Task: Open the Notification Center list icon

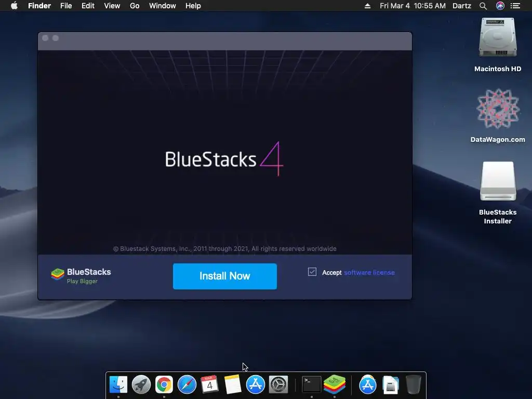Action: (515, 6)
